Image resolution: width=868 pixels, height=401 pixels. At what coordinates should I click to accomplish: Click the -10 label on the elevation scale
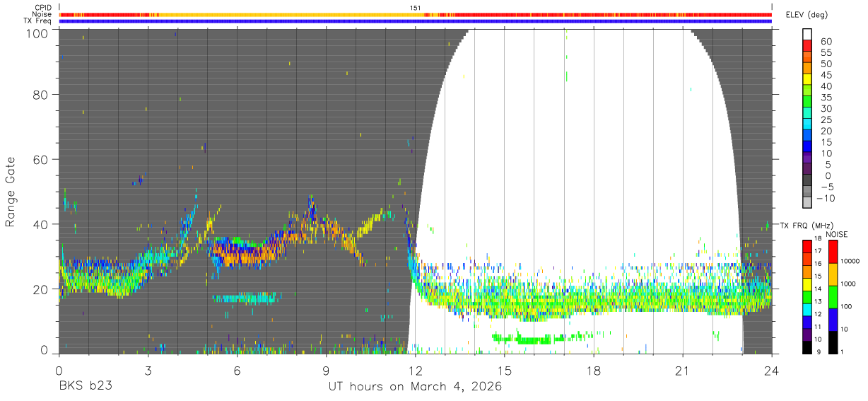826,198
